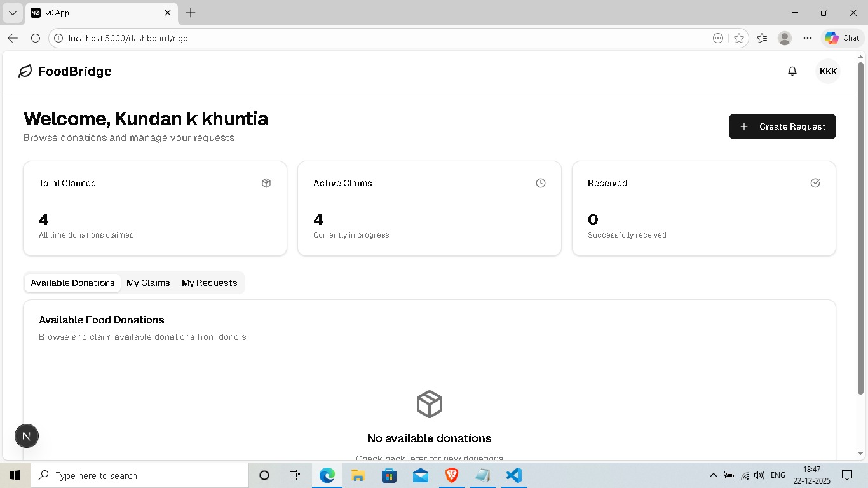This screenshot has width=868, height=488.
Task: Go back with browser back arrow
Action: pos(13,38)
